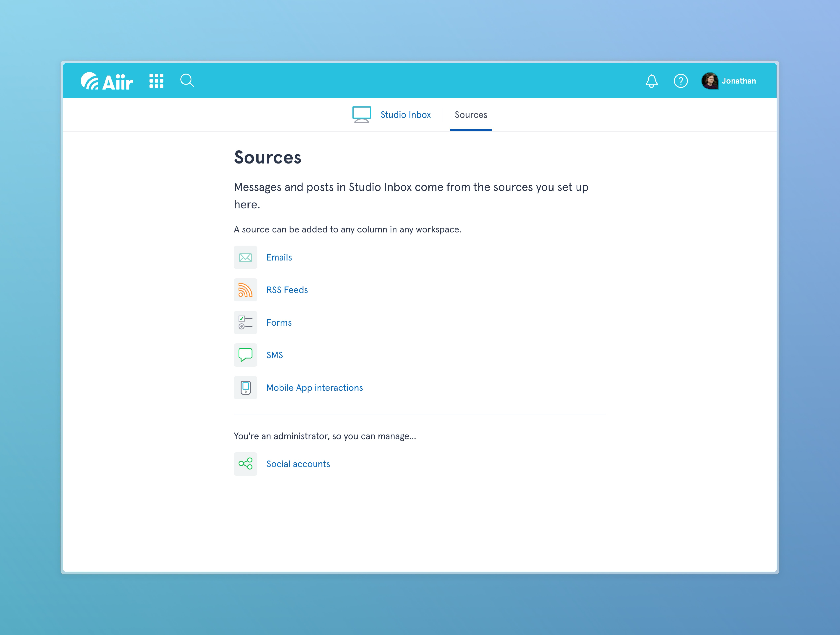Select the Mobile App interactions phone icon
This screenshot has height=635, width=840.
coord(245,387)
